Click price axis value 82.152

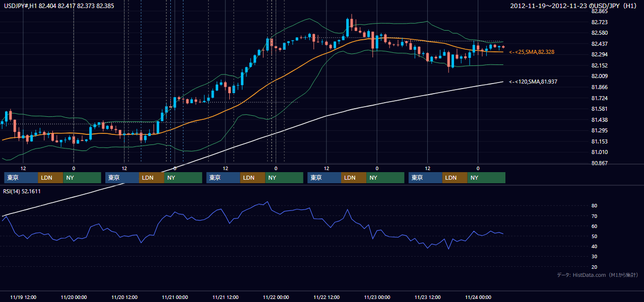coord(600,65)
